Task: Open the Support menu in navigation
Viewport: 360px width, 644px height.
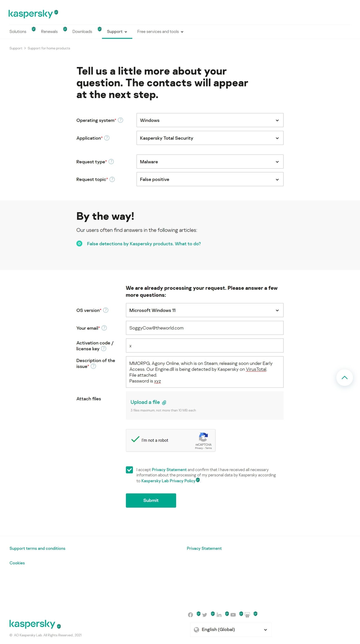Action: (117, 32)
